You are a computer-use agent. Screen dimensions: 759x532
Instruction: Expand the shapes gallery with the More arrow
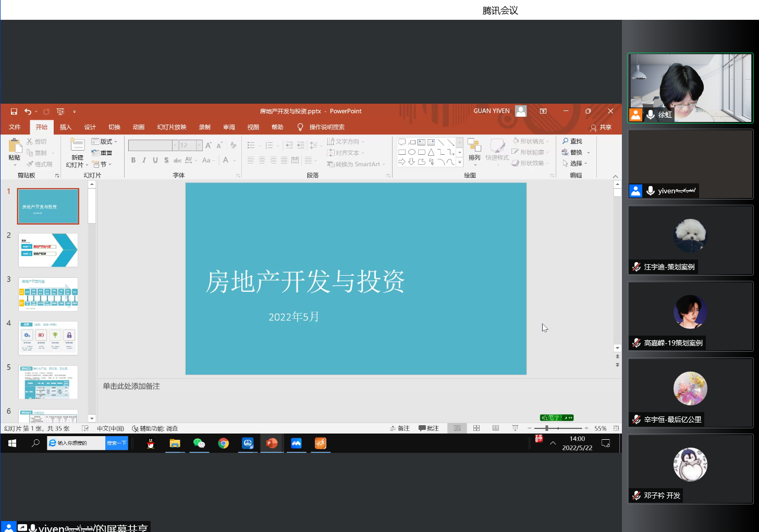(x=460, y=162)
